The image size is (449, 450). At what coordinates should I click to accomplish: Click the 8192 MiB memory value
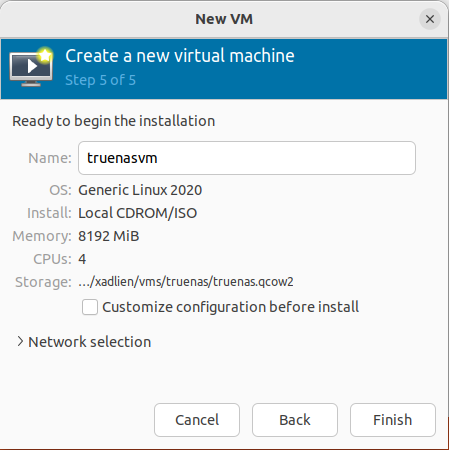coord(108,236)
